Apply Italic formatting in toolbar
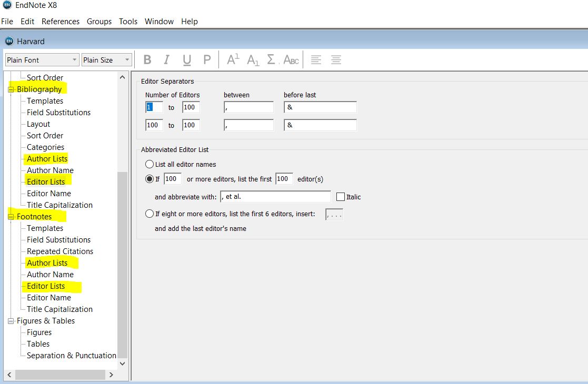The height and width of the screenshot is (384, 588). 166,59
